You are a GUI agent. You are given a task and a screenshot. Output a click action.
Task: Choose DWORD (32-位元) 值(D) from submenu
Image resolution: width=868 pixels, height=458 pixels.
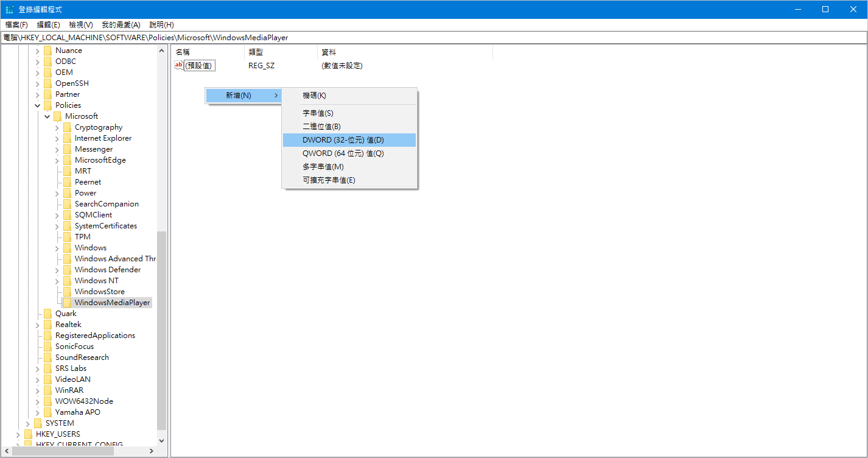coord(349,140)
